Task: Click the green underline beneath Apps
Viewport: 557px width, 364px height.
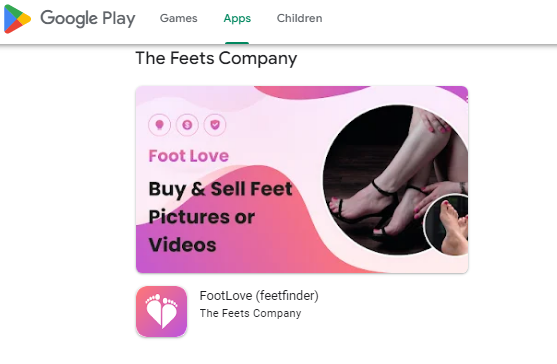Action: pyautogui.click(x=237, y=43)
